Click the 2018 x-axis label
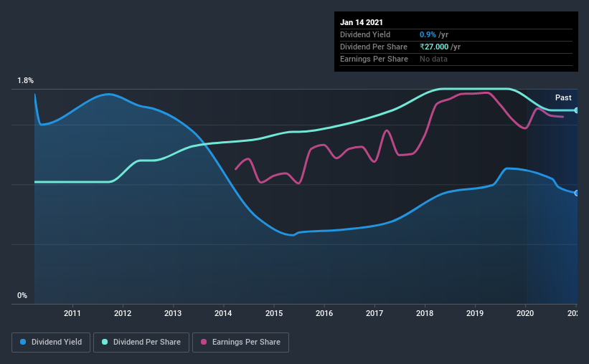This screenshot has height=364, width=589. (425, 313)
